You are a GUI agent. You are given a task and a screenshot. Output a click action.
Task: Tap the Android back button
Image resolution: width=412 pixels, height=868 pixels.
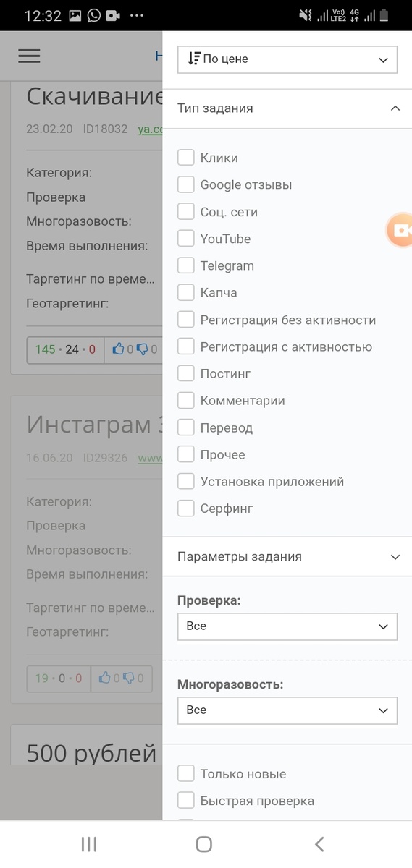[x=319, y=843]
